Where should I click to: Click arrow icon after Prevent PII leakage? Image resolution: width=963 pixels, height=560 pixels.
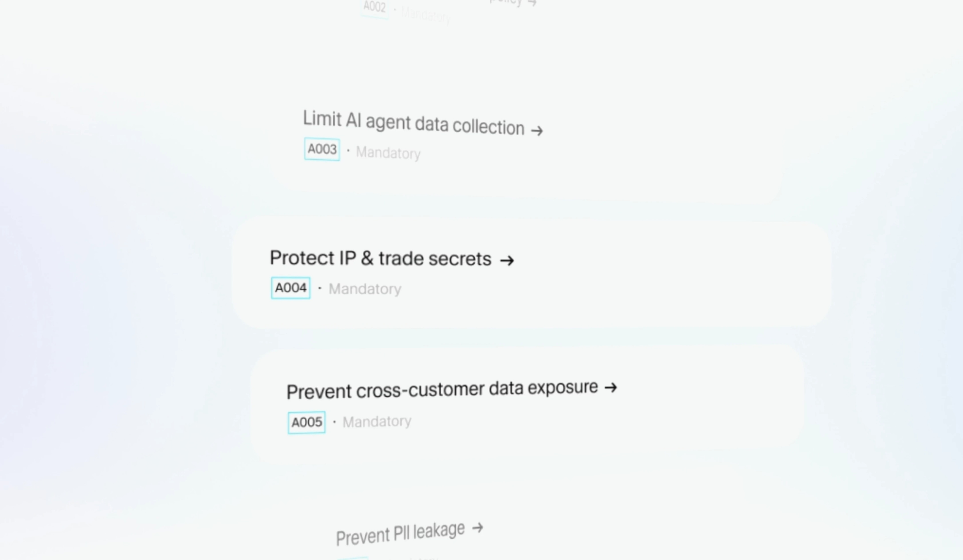(x=478, y=528)
